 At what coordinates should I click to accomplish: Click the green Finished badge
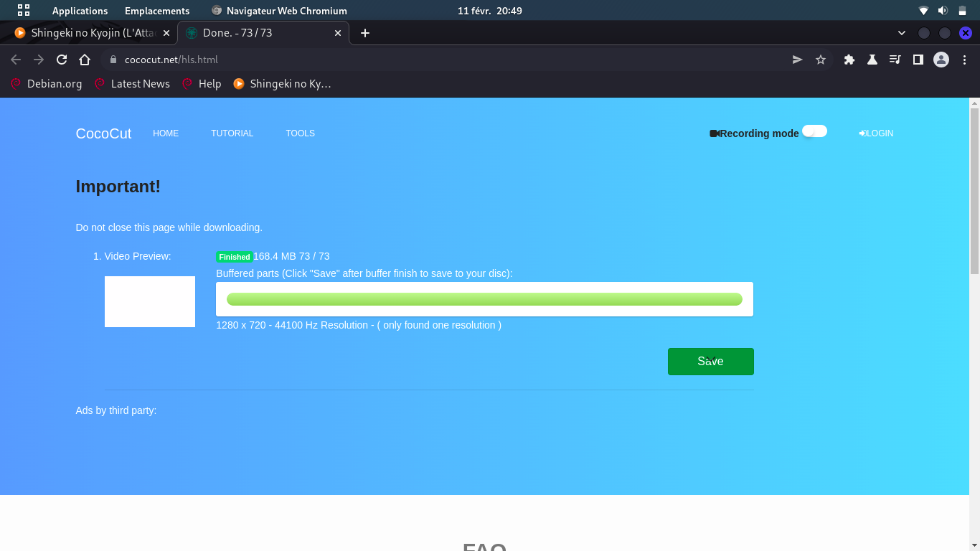coord(235,257)
